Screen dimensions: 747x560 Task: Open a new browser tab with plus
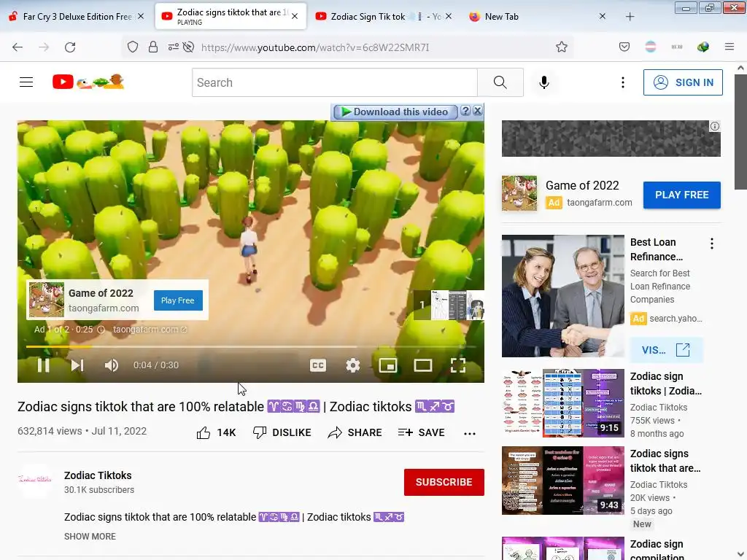(x=630, y=17)
